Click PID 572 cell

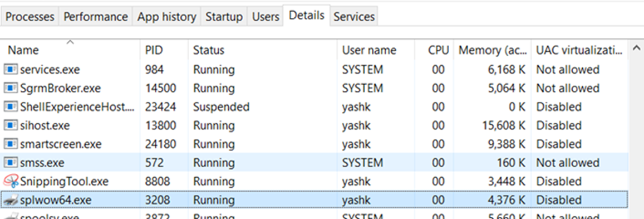pyautogui.click(x=154, y=163)
